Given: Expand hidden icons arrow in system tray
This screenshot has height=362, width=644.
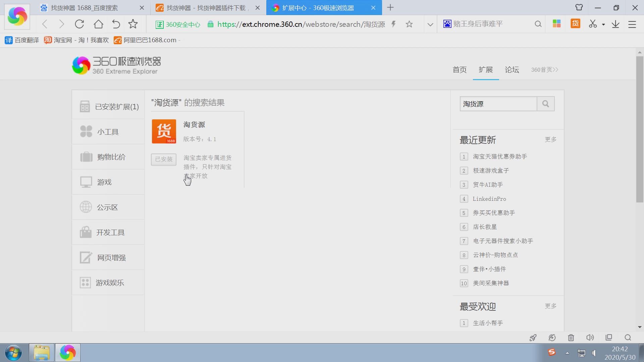Looking at the screenshot, I should [x=567, y=353].
